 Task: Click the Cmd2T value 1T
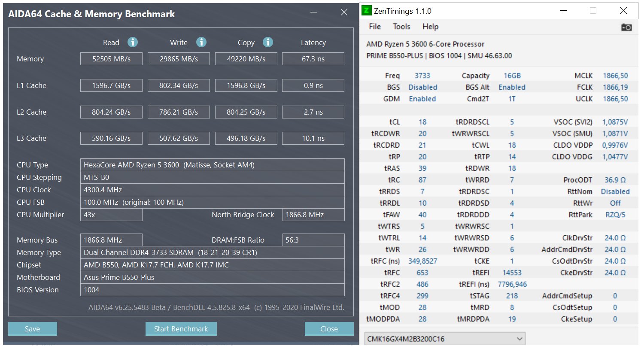tap(512, 99)
